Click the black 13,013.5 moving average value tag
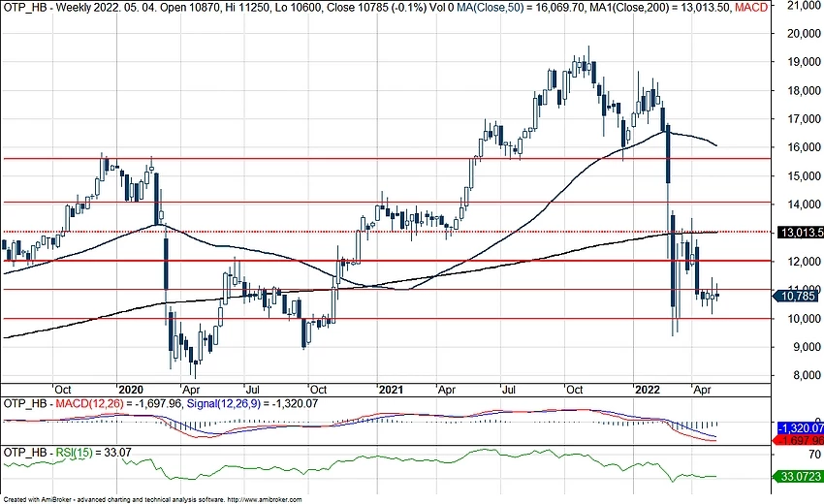 801,233
